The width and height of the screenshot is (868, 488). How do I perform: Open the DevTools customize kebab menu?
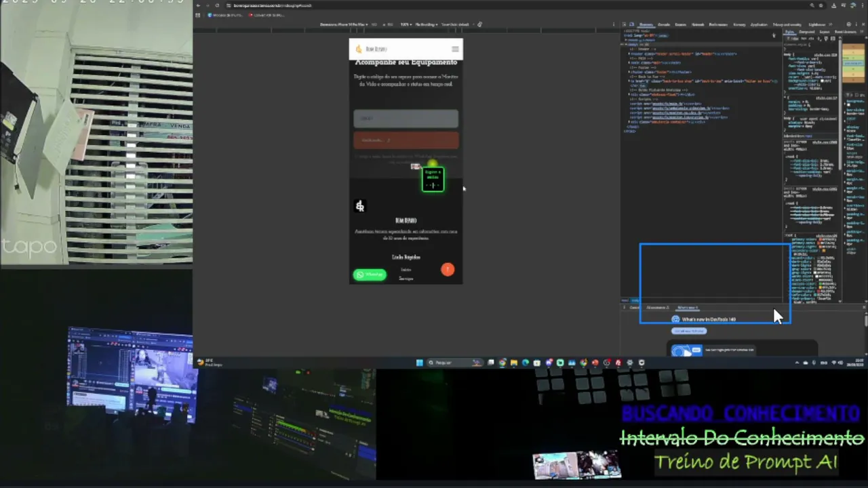click(856, 24)
